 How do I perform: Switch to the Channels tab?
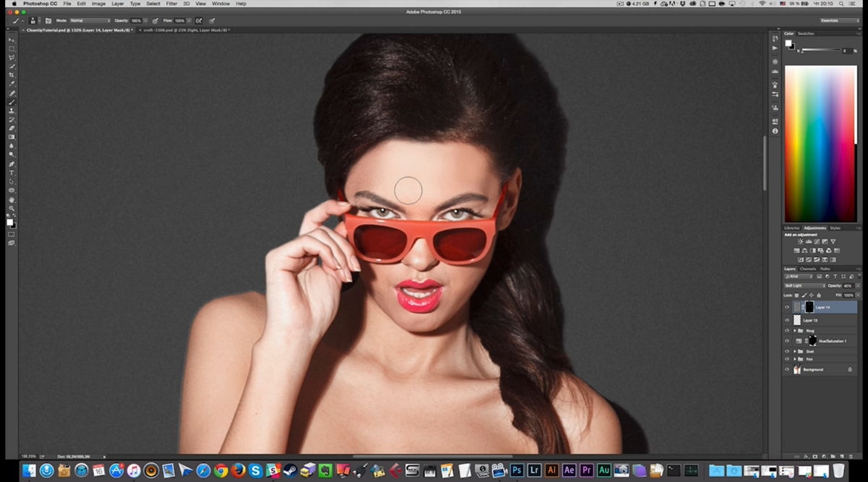808,269
